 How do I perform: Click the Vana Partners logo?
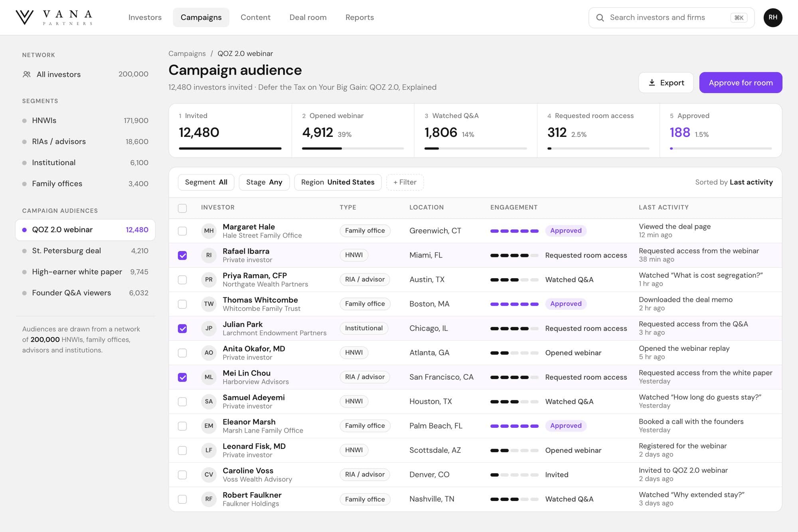point(54,18)
